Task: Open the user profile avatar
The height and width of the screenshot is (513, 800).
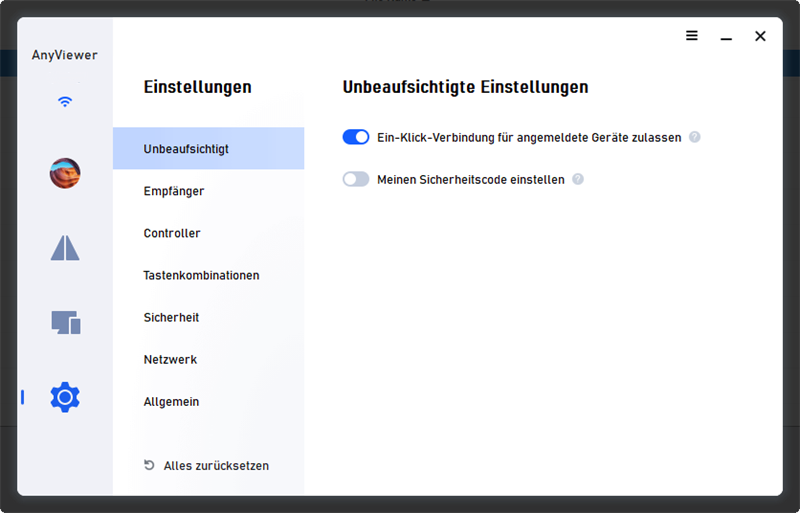Action: (65, 174)
